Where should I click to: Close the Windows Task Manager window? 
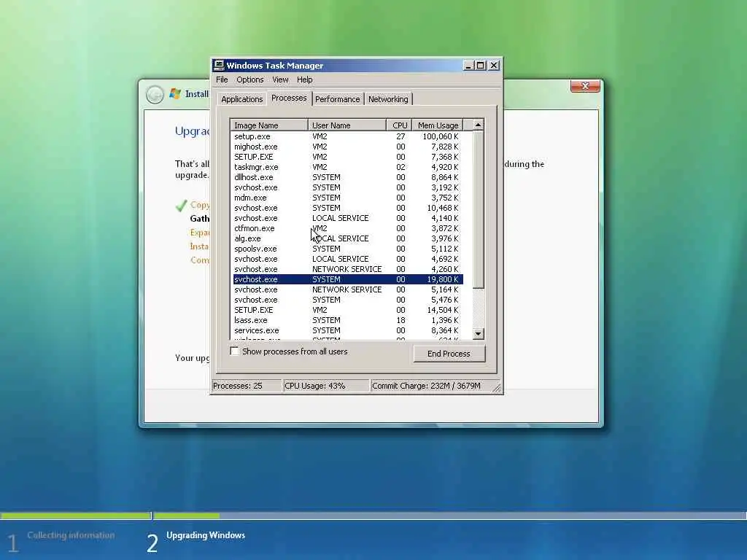pyautogui.click(x=494, y=65)
